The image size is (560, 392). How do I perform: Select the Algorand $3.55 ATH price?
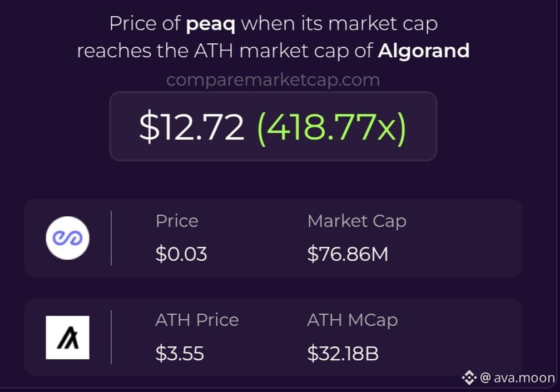coord(180,354)
